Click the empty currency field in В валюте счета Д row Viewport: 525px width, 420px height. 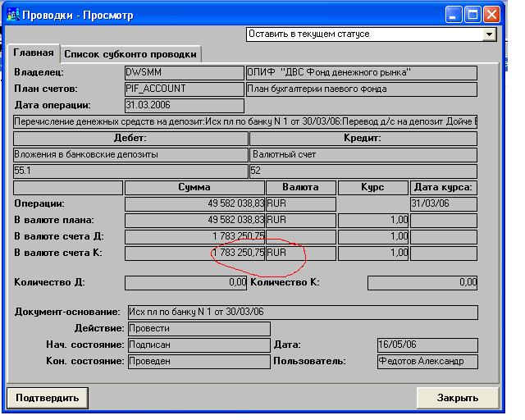pyautogui.click(x=301, y=237)
